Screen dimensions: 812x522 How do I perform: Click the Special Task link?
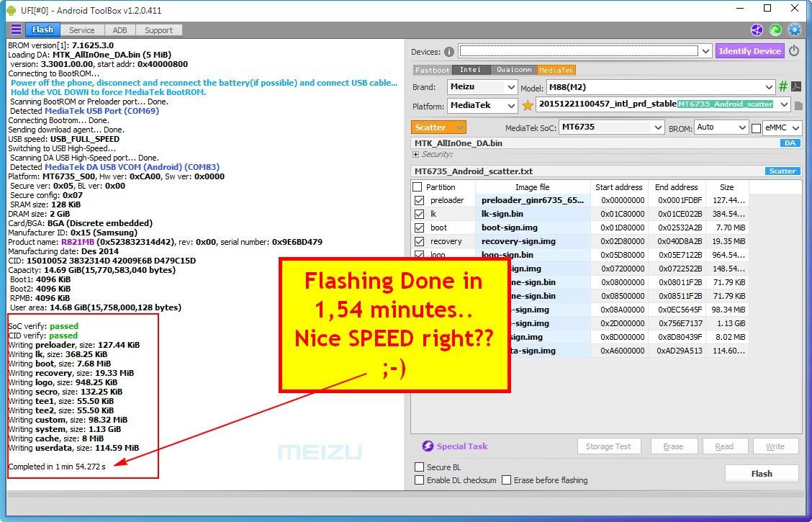tap(462, 446)
